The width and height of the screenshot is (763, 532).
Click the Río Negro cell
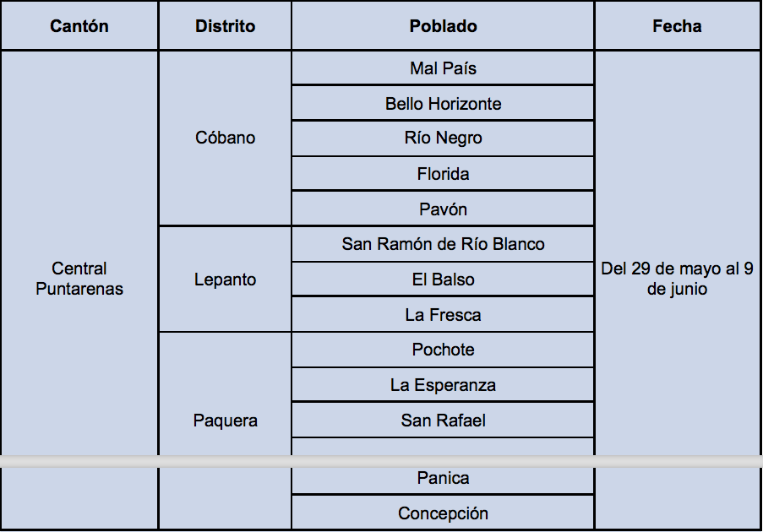coord(443,138)
